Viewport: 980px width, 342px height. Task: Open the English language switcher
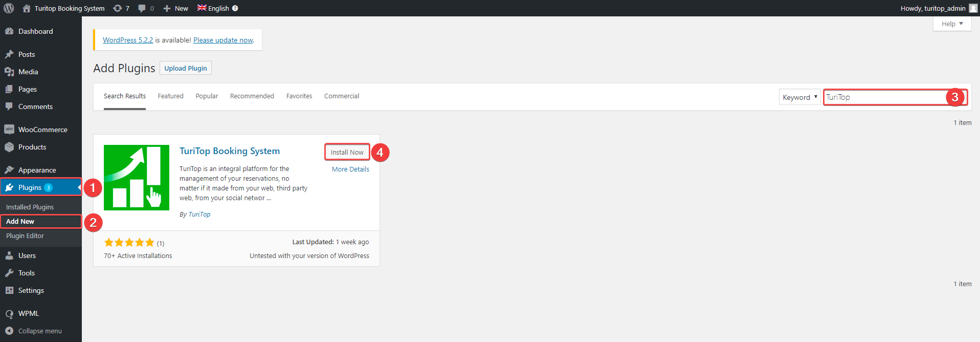217,8
